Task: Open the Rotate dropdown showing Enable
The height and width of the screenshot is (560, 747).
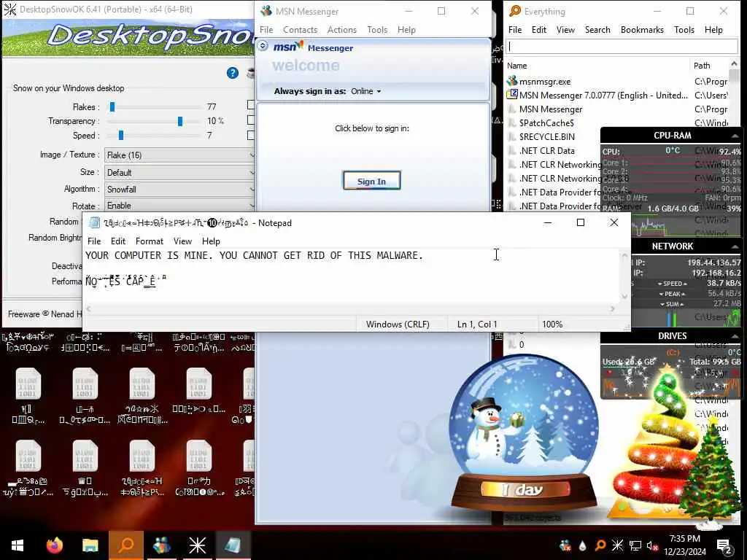Action: coord(179,205)
